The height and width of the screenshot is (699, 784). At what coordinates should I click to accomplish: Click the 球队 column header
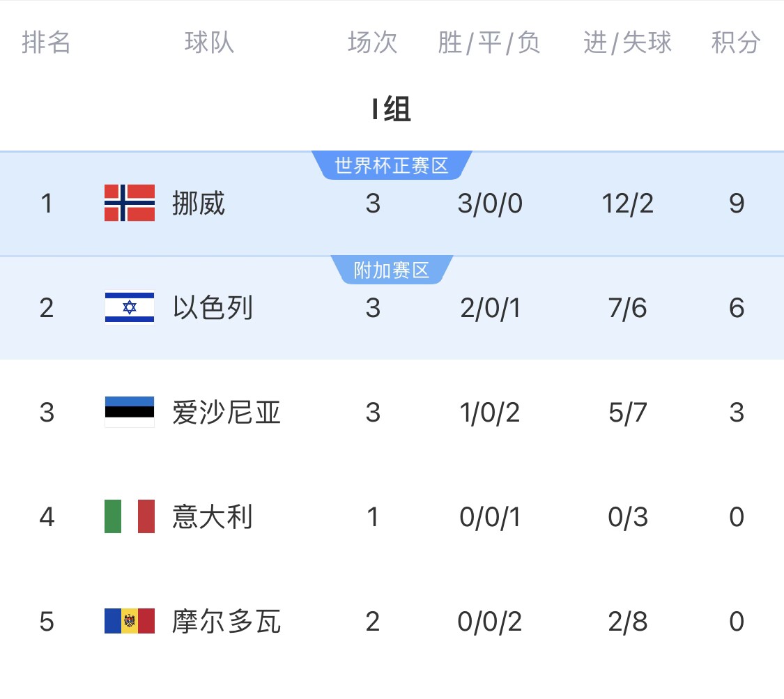pyautogui.click(x=210, y=43)
